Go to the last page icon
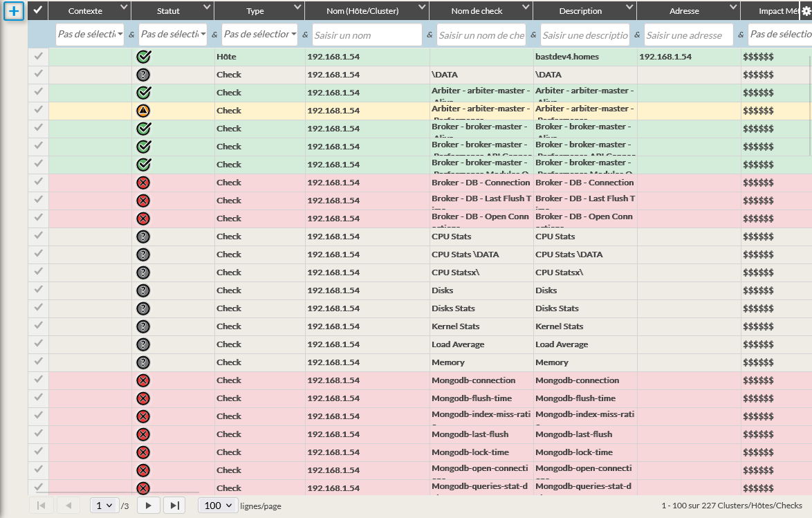The height and width of the screenshot is (518, 812). (175, 506)
